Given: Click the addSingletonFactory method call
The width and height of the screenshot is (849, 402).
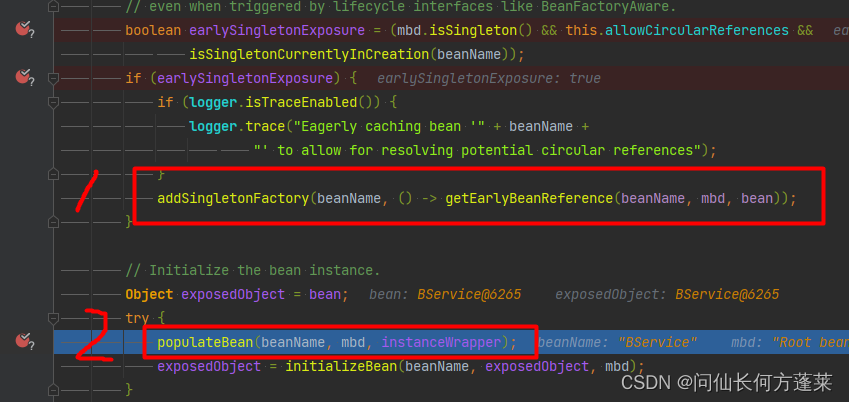Looking at the screenshot, I should coord(233,198).
